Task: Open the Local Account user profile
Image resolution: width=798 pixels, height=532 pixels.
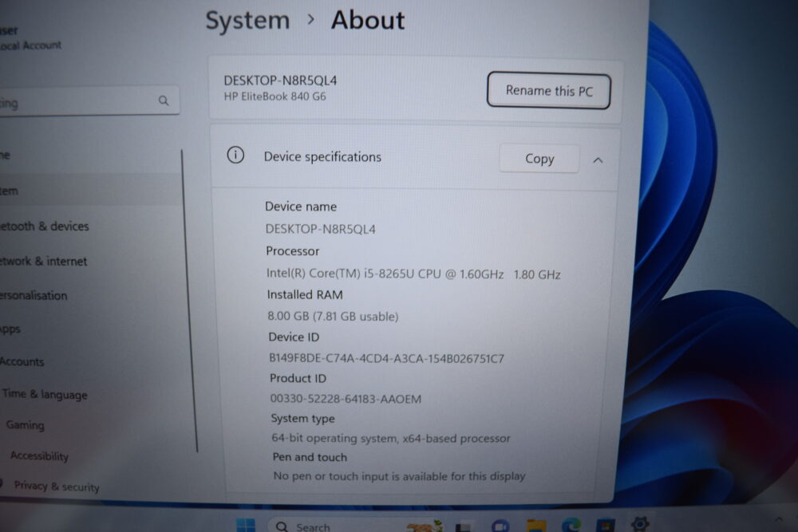Action: tap(30, 38)
